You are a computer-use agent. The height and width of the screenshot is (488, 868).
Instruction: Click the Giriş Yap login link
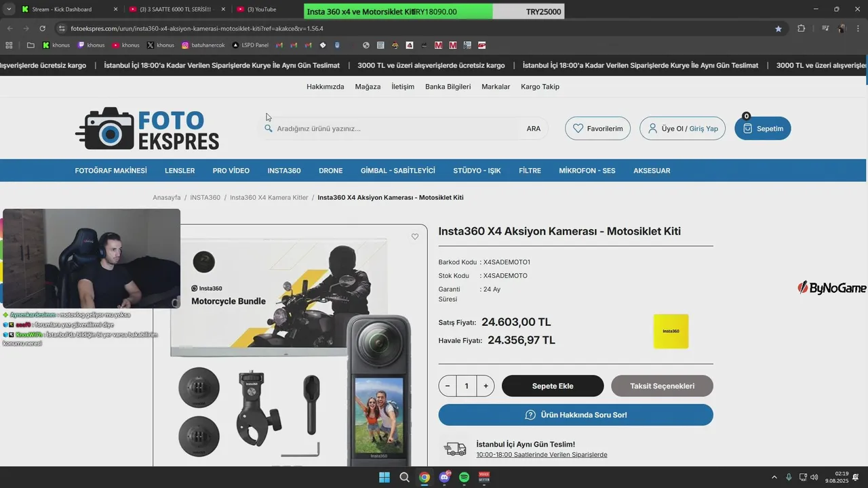[703, 129]
